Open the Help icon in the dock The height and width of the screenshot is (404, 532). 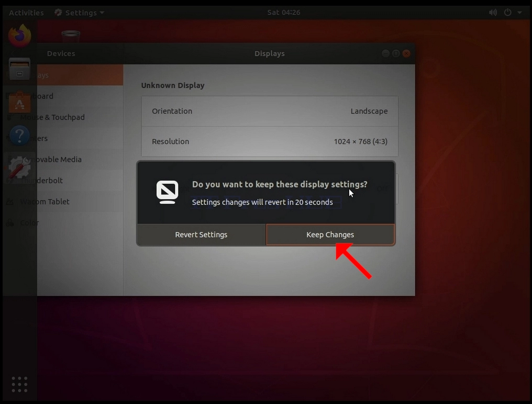pyautogui.click(x=20, y=135)
